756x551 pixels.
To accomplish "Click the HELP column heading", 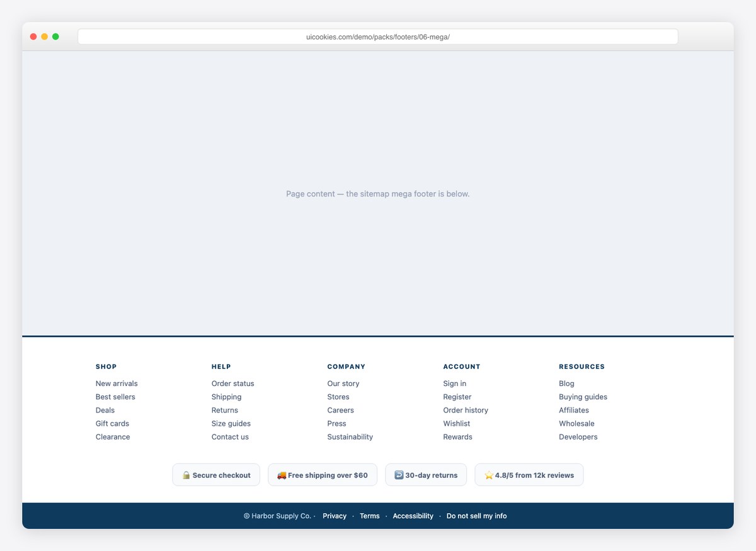I will (221, 366).
